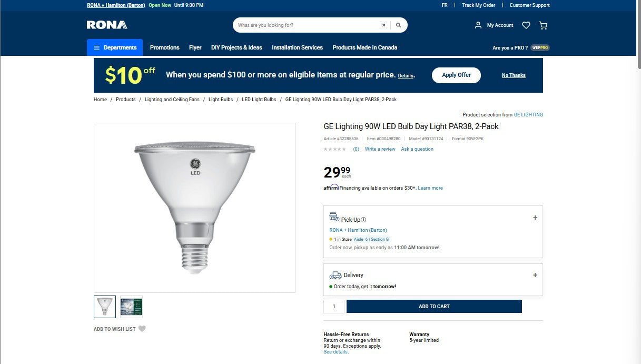641x364 pixels.
Task: Toggle ADD TO WISH LIST heart
Action: click(142, 328)
